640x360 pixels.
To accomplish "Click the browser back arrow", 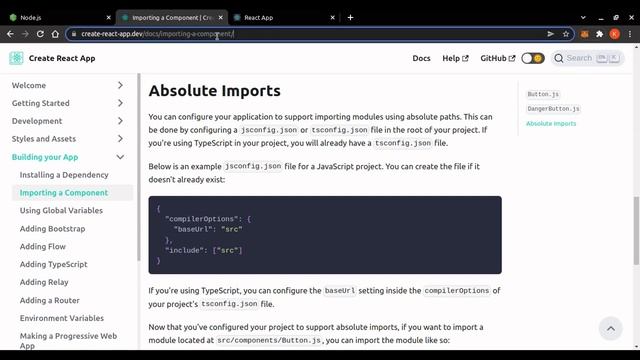I will [x=10, y=34].
